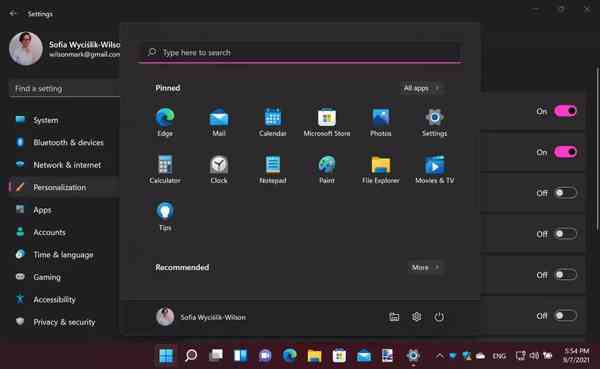Click the Settings window vertical scrollbar
This screenshot has width=600, height=369.
coord(597,149)
